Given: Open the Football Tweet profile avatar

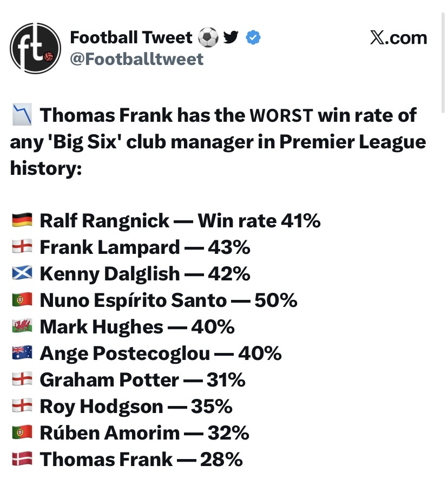Looking at the screenshot, I should pos(35,48).
